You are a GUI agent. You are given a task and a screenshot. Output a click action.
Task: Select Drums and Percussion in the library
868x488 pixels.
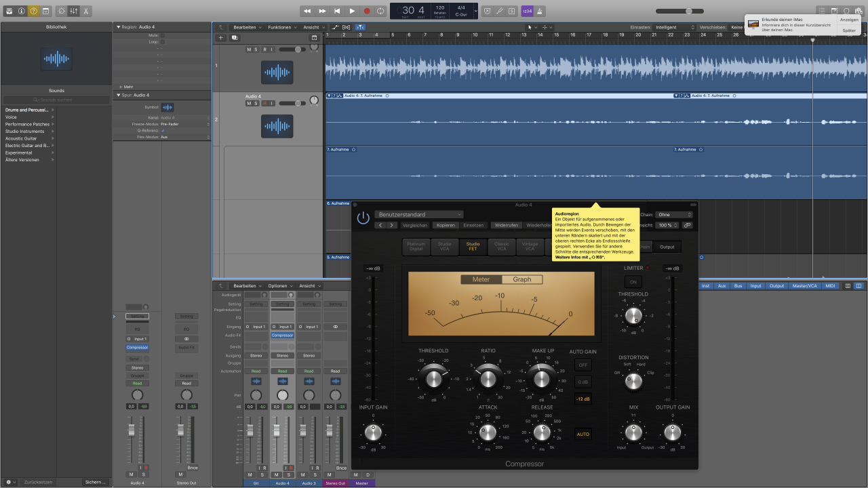28,110
